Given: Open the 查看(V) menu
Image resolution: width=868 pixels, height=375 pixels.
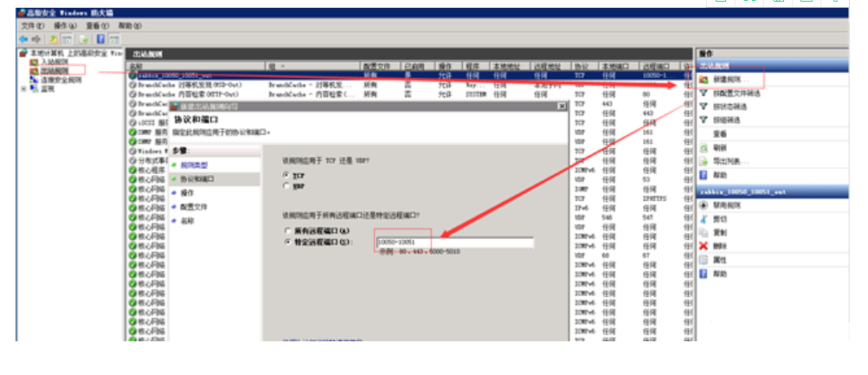Looking at the screenshot, I should coord(97,25).
